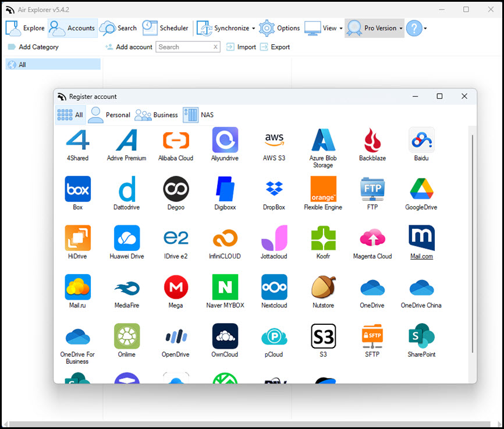Pick the SharePoint icon
504x429 pixels.
421,336
